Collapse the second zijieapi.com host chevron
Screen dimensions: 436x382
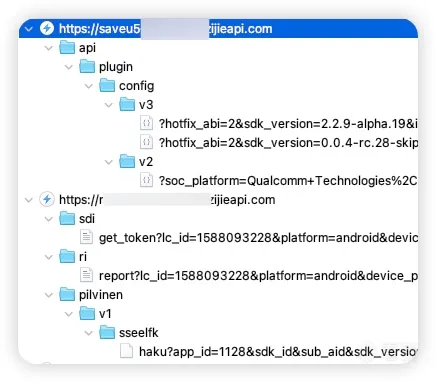pos(29,200)
